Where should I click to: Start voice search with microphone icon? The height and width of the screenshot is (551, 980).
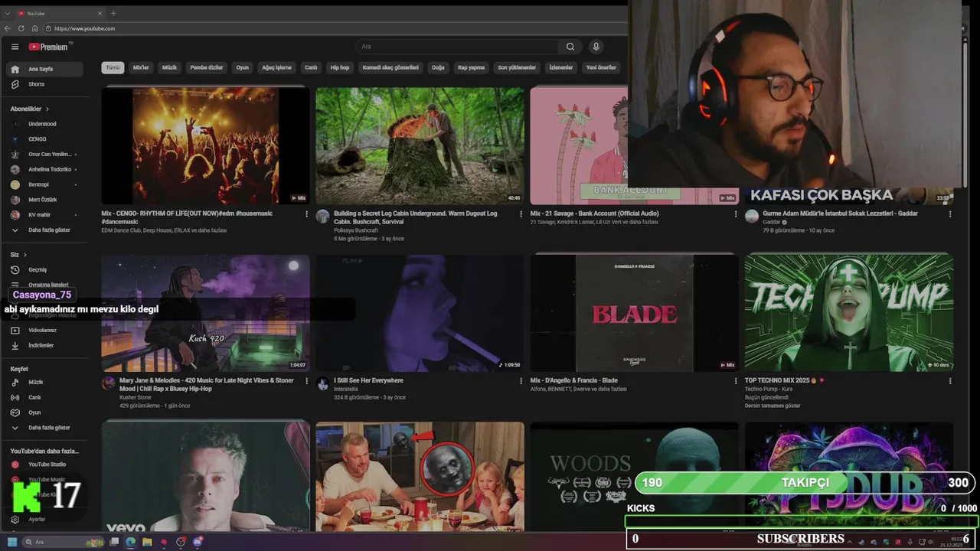(x=596, y=47)
